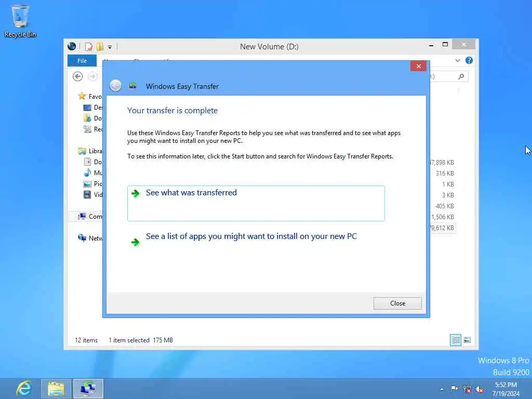Open the File tab in Explorer window
This screenshot has width=532, height=399.
coord(82,61)
